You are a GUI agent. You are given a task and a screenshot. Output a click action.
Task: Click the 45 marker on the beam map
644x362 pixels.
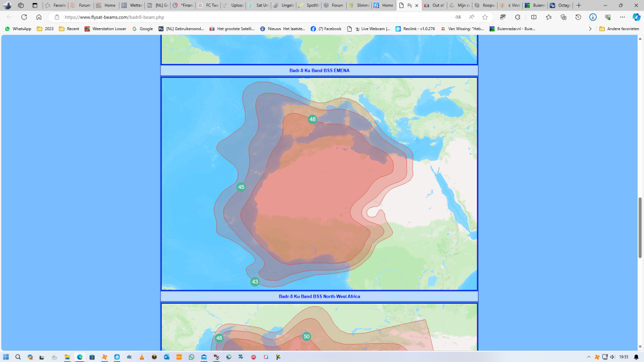pos(241,187)
